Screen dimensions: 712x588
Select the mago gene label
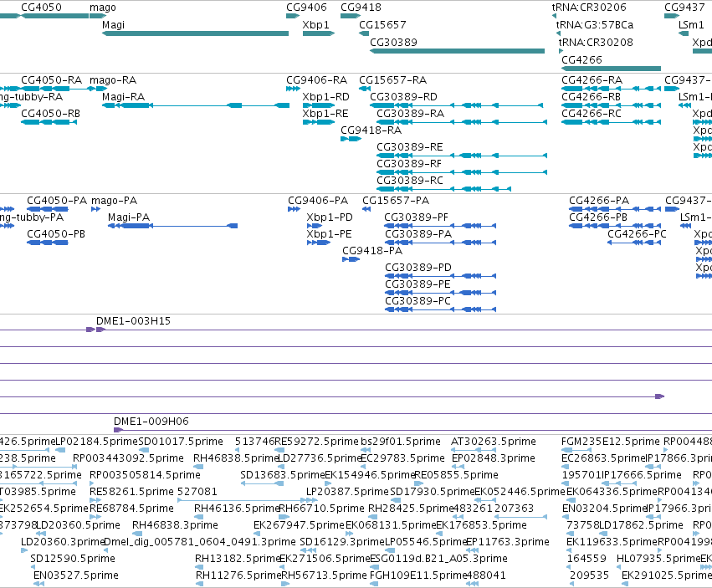(x=103, y=8)
